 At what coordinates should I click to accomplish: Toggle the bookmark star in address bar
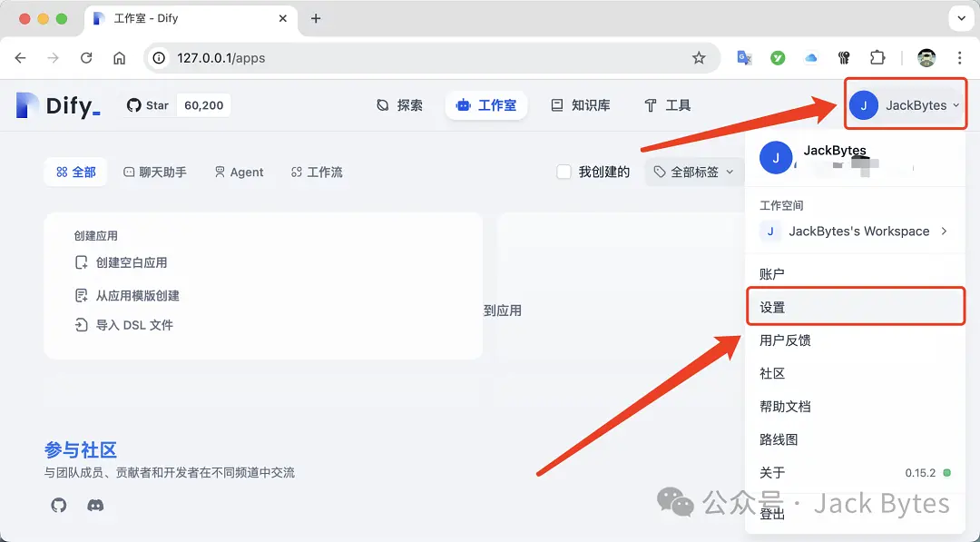[x=699, y=57]
